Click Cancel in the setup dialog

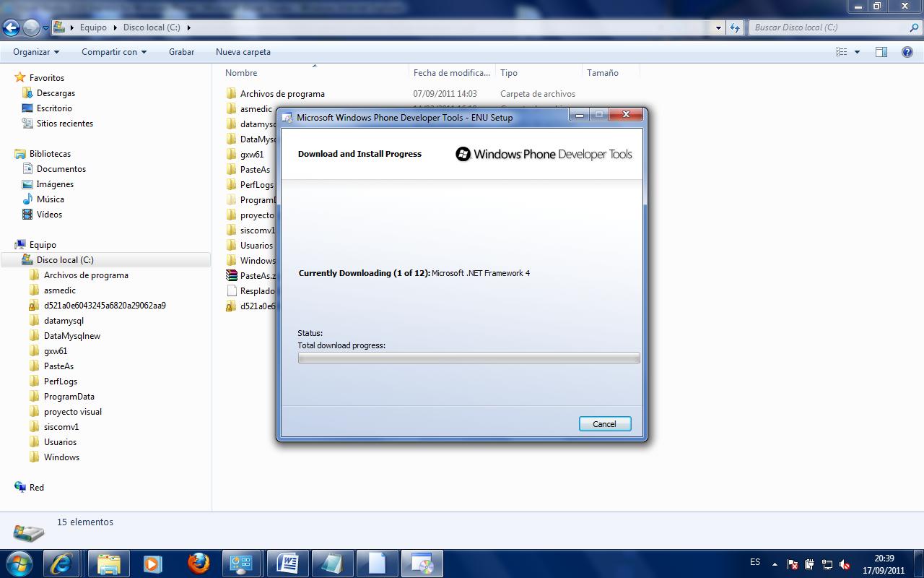coord(604,424)
